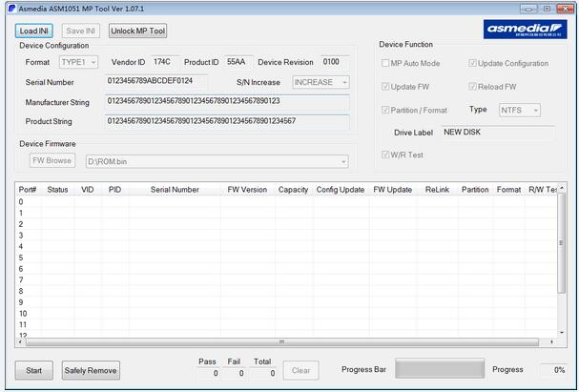Image resolution: width=579 pixels, height=392 pixels.
Task: Click the Drive Label field NEW DISK
Action: coord(497,133)
